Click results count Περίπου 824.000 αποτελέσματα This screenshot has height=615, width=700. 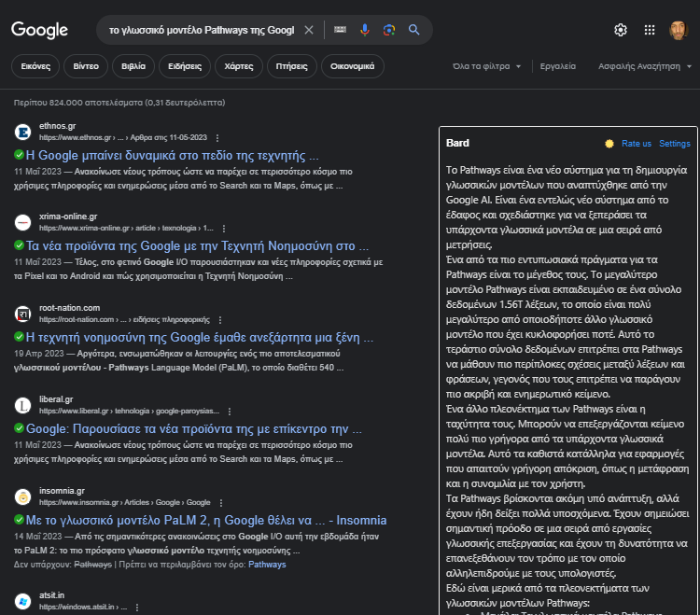click(119, 103)
